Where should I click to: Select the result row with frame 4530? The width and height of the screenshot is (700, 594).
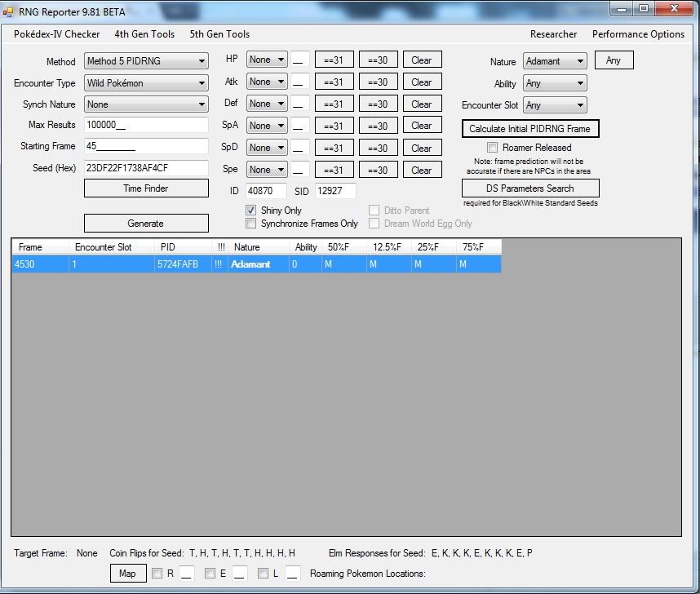click(x=257, y=264)
